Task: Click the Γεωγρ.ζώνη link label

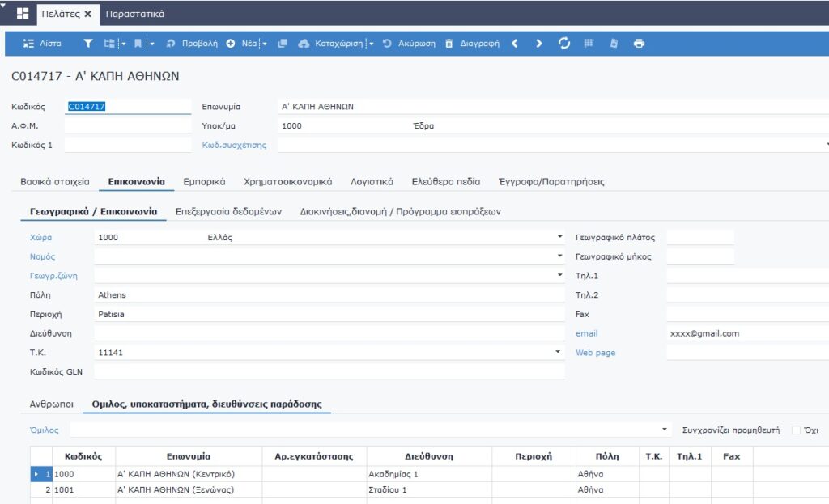Action: tap(53, 276)
